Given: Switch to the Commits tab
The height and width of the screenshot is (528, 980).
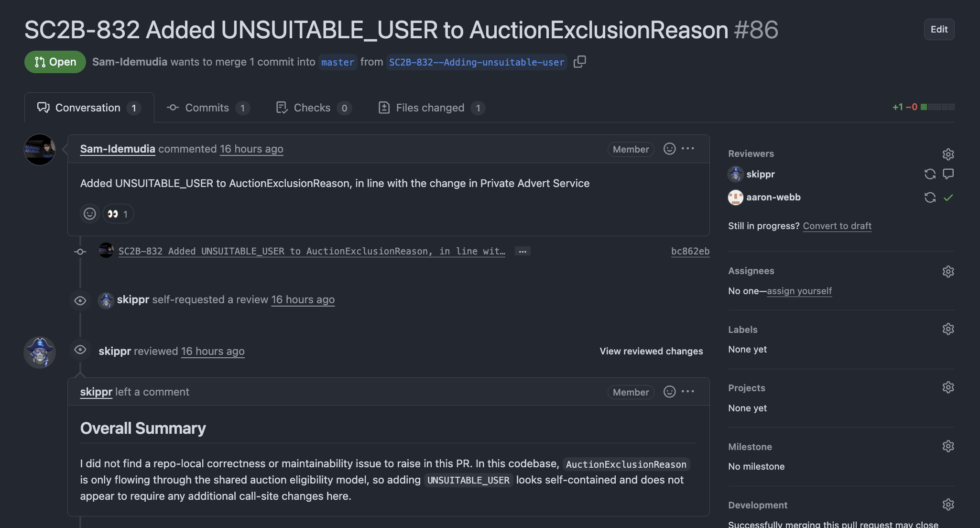Looking at the screenshot, I should pyautogui.click(x=207, y=108).
